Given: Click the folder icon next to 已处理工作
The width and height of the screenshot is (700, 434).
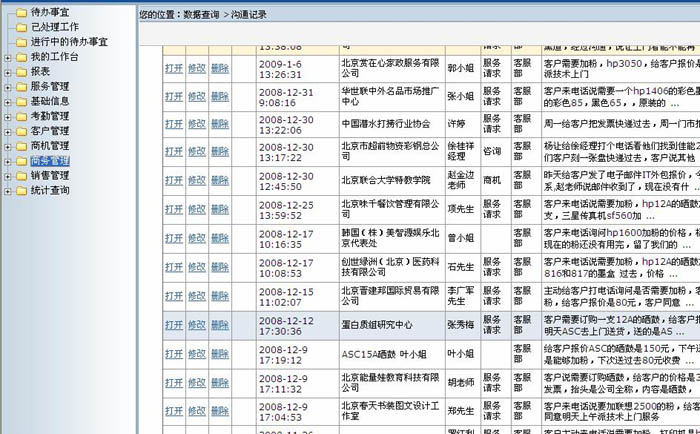Looking at the screenshot, I should 21,27.
